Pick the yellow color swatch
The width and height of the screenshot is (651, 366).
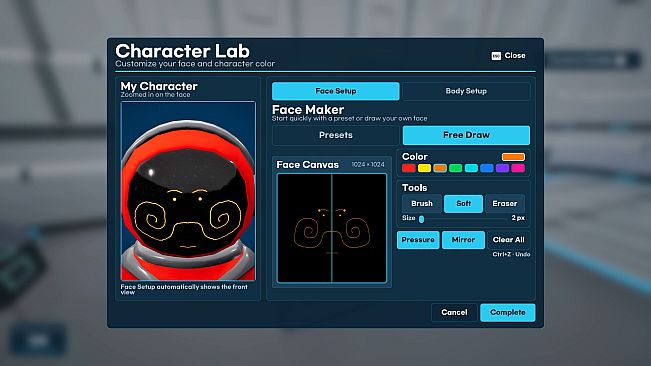point(424,168)
